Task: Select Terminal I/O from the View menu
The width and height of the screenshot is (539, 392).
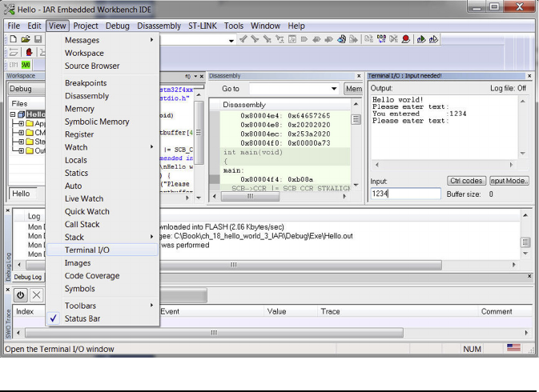Action: coord(87,250)
